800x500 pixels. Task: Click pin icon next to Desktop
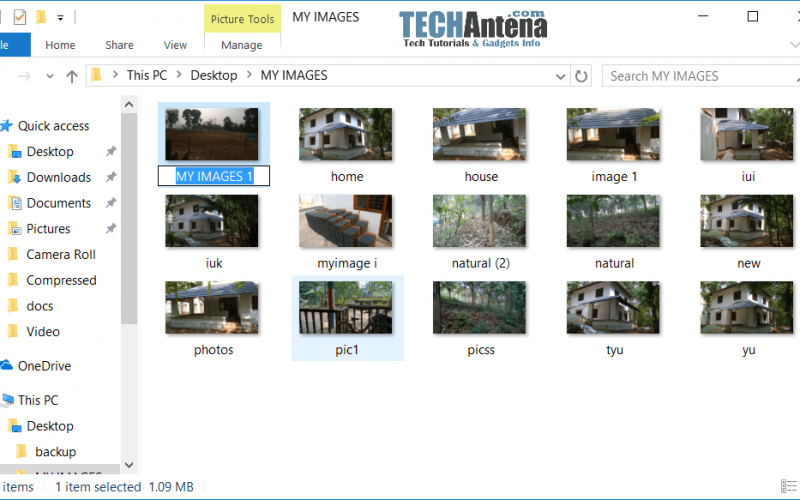pos(111,151)
